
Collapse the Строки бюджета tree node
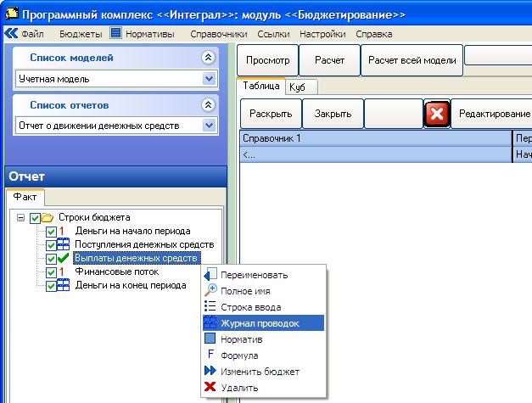20,217
